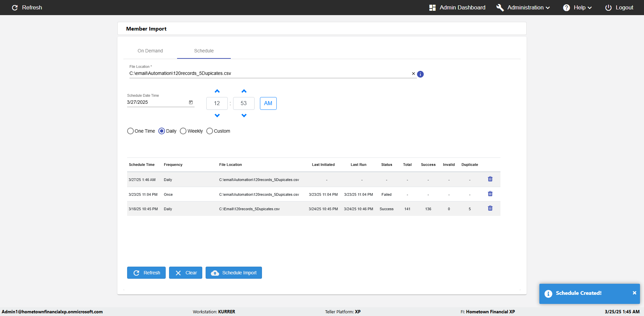The height and width of the screenshot is (316, 644).
Task: Click the Refresh icon in top bar
Action: pyautogui.click(x=15, y=8)
